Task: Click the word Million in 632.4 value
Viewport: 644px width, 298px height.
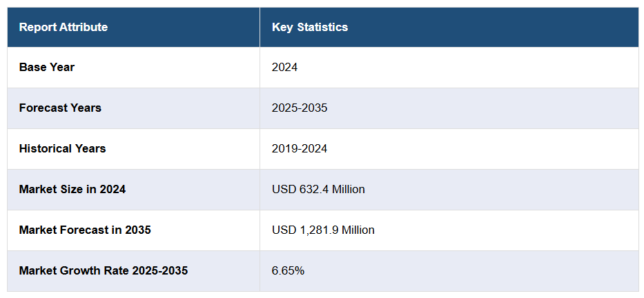Action: click(x=348, y=189)
